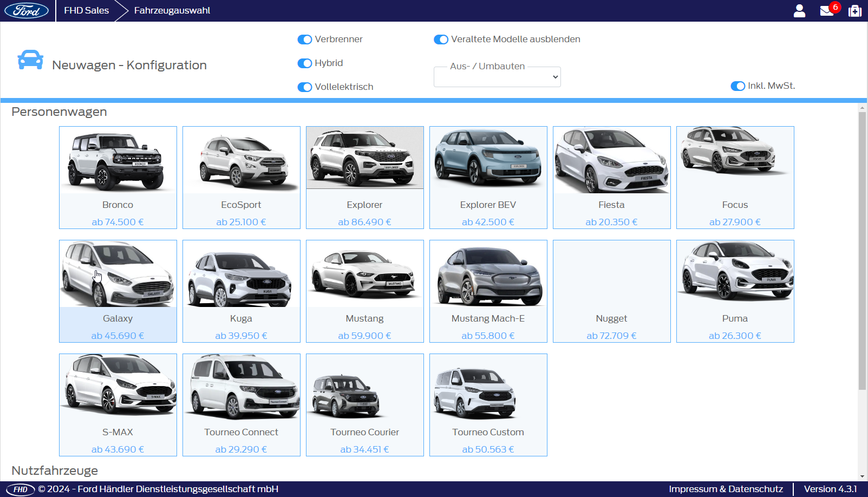Click the vertical scrollbar thumb
The width and height of the screenshot is (868, 497).
click(x=862, y=250)
